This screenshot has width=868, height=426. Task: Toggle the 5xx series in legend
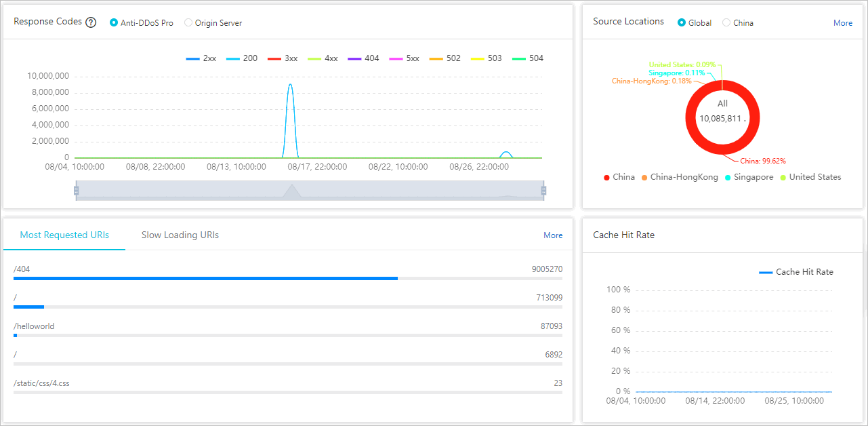(x=405, y=58)
